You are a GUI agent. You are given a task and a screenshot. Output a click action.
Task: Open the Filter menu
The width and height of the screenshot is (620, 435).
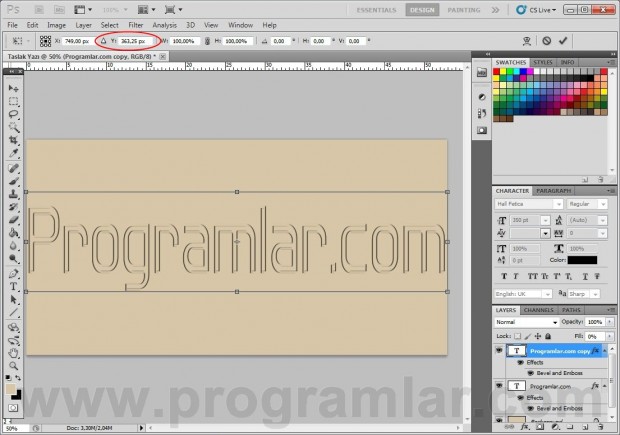(136, 25)
